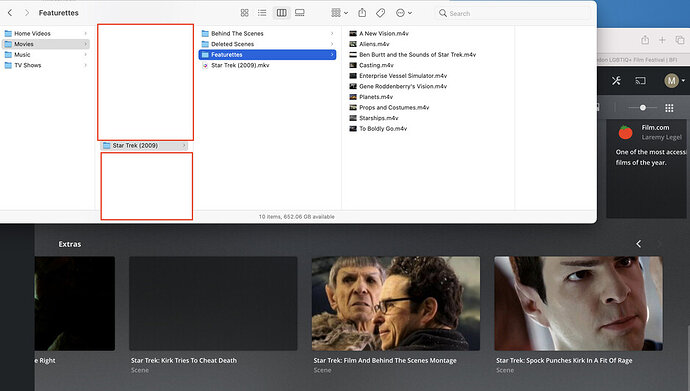This screenshot has width=690, height=391.
Task: Select the Movies folder
Action: [x=46, y=44]
